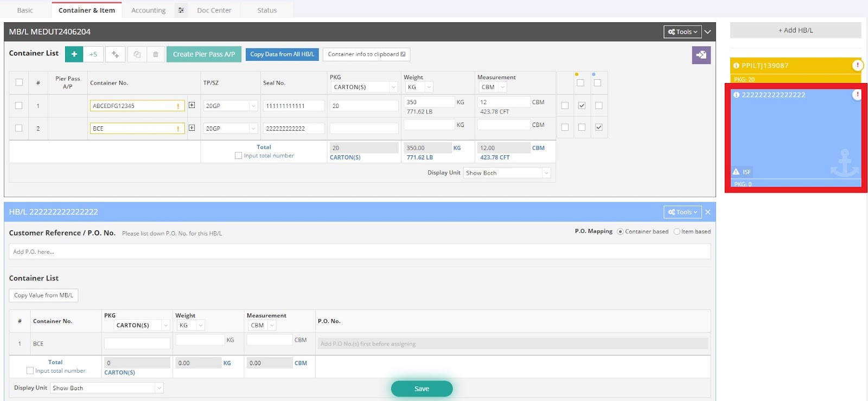This screenshot has height=401, width=868.
Task: Open the MB/L Display Unit dropdown
Action: (x=507, y=173)
